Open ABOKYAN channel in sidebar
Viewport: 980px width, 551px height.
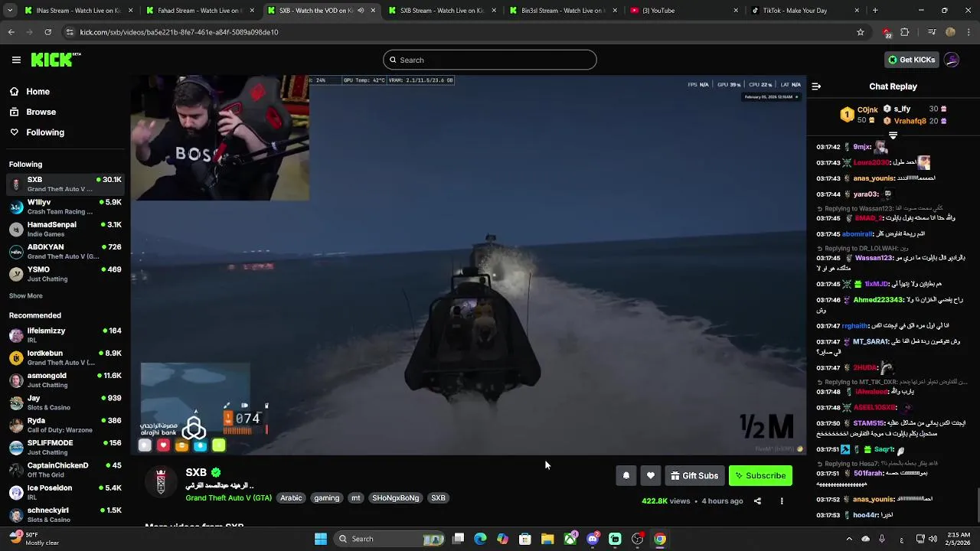[x=65, y=251]
